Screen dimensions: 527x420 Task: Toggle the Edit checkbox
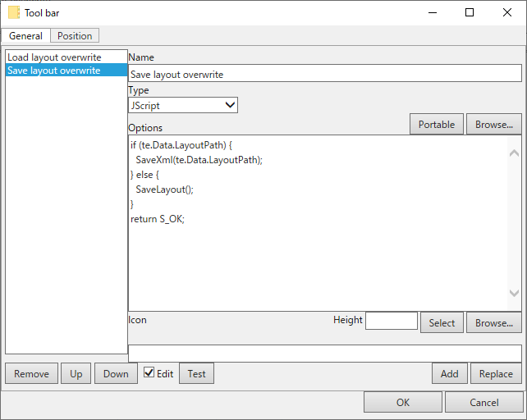149,372
